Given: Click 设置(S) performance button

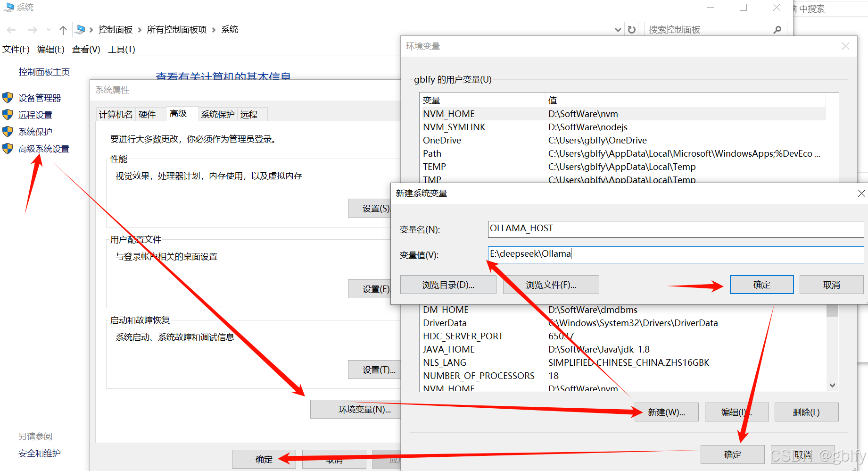Looking at the screenshot, I should [375, 208].
